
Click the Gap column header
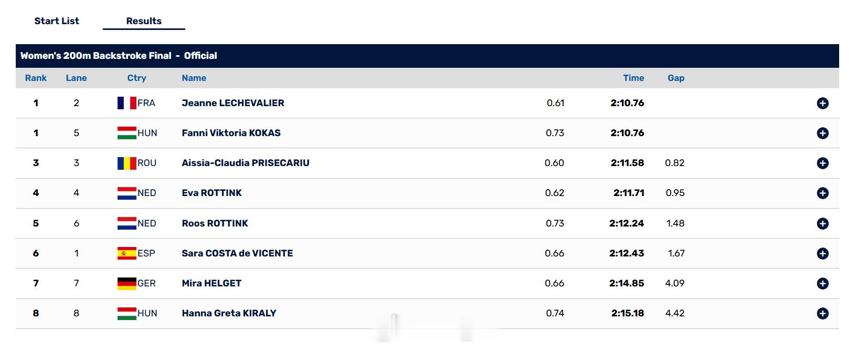coord(676,78)
